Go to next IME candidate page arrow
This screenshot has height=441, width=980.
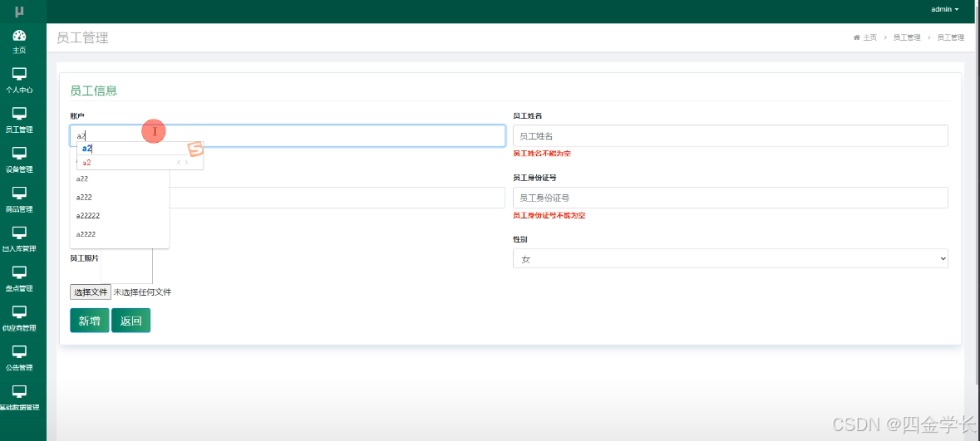coord(187,163)
